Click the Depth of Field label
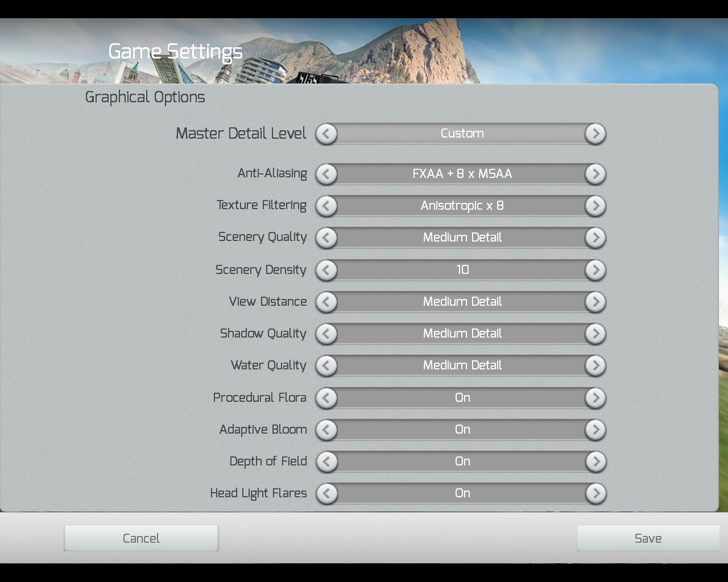The image size is (728, 582). point(268,462)
